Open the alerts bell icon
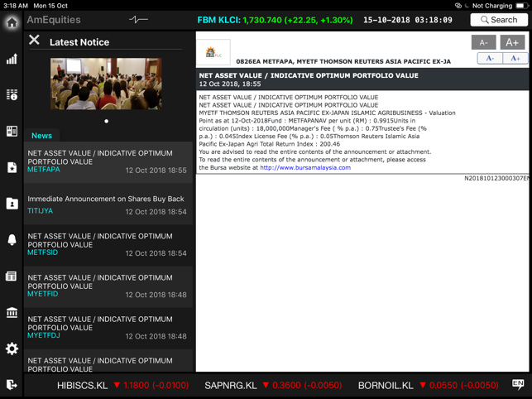 tap(12, 240)
